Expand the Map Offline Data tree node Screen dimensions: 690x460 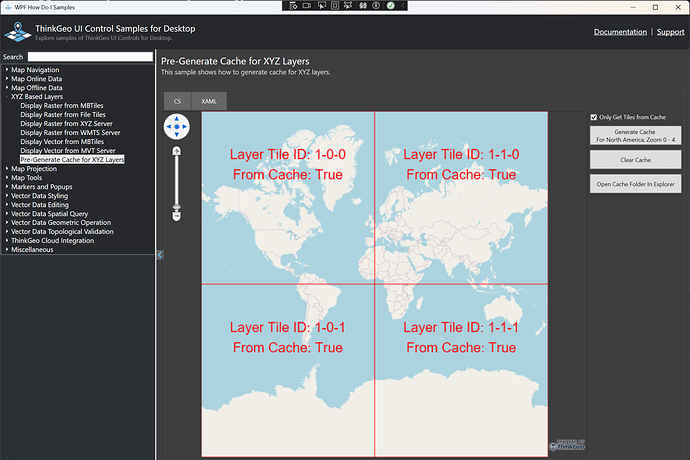coord(7,88)
